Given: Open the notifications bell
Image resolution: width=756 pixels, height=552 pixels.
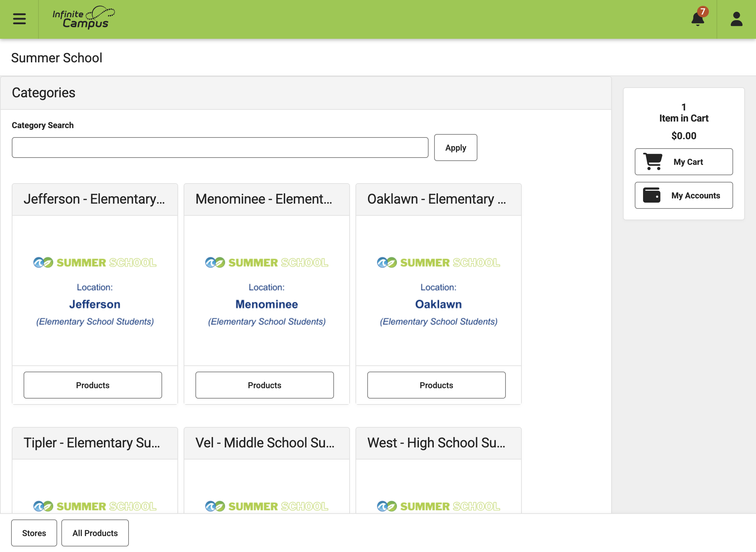Looking at the screenshot, I should tap(698, 19).
